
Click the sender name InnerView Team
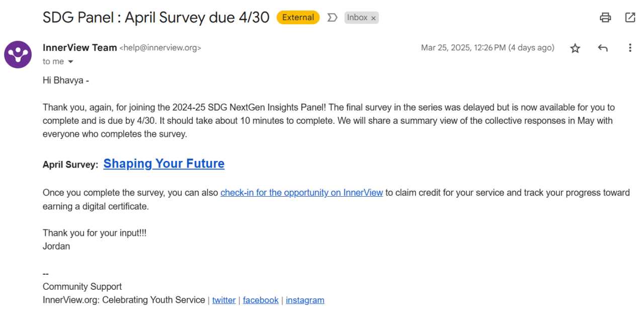79,48
